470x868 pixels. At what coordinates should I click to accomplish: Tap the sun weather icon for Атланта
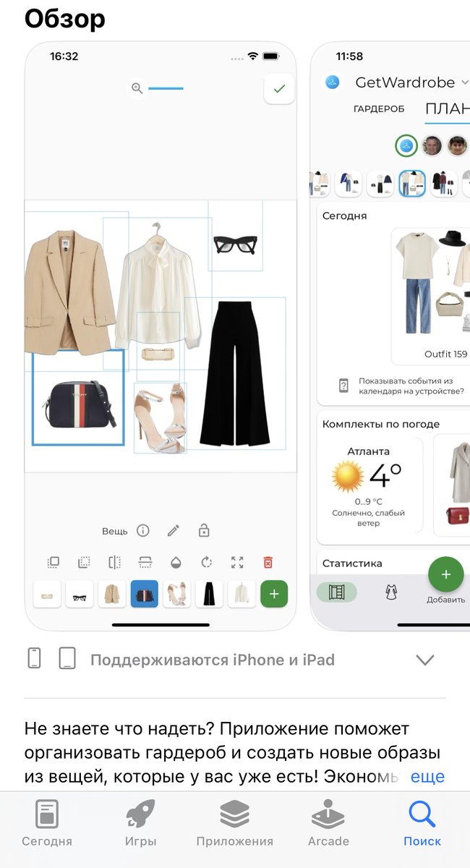pos(347,476)
